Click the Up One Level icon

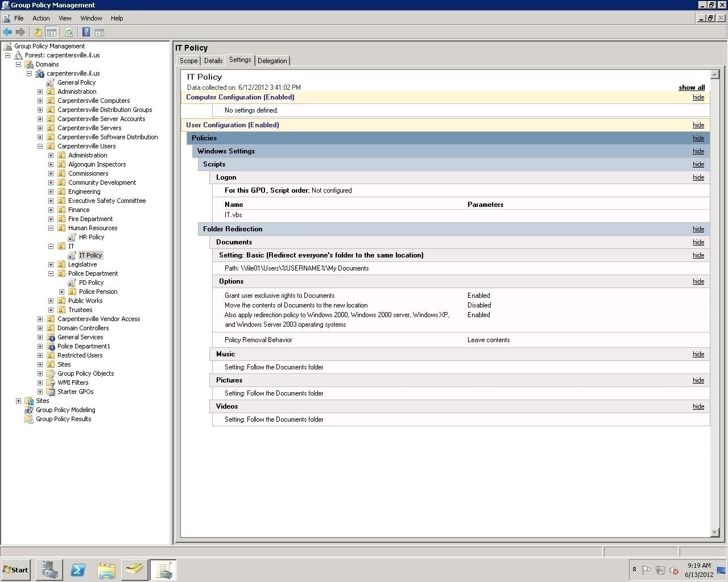pos(38,32)
